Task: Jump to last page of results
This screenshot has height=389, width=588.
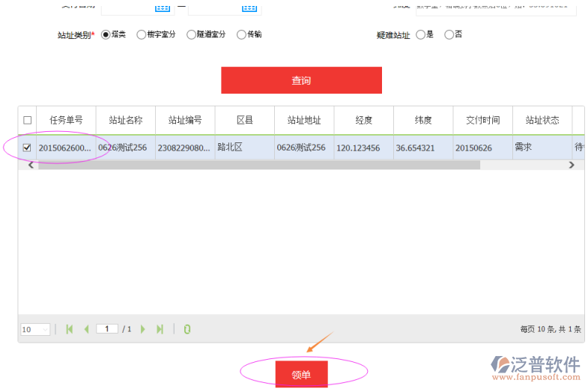Action: (x=160, y=329)
